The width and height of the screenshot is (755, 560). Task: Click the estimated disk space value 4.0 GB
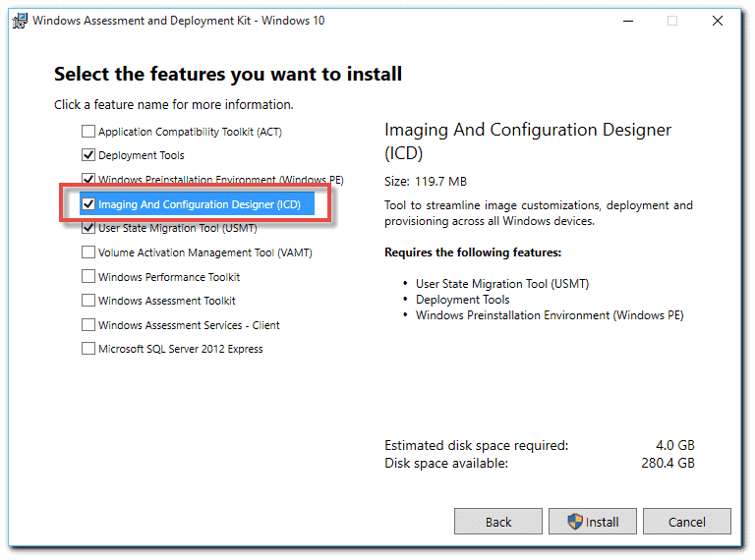click(675, 445)
